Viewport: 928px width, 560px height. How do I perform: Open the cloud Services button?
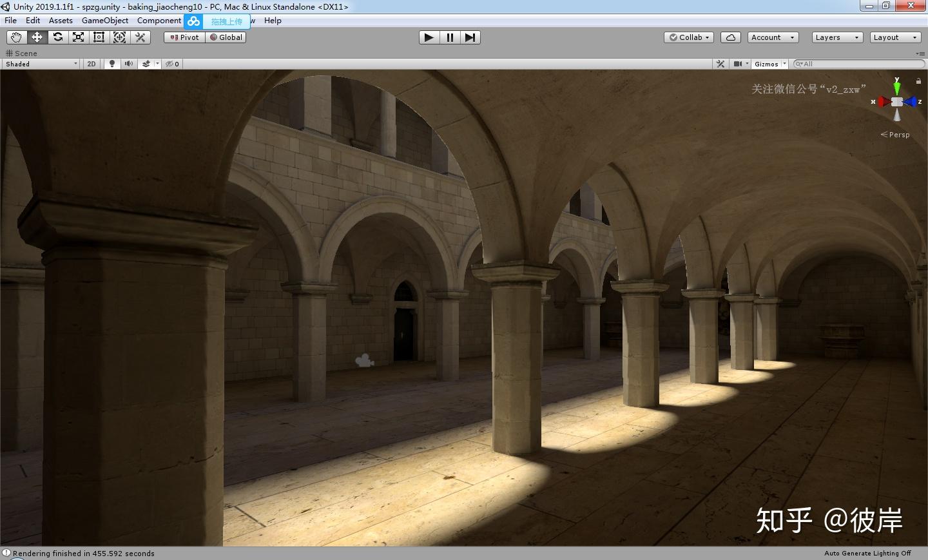point(731,37)
